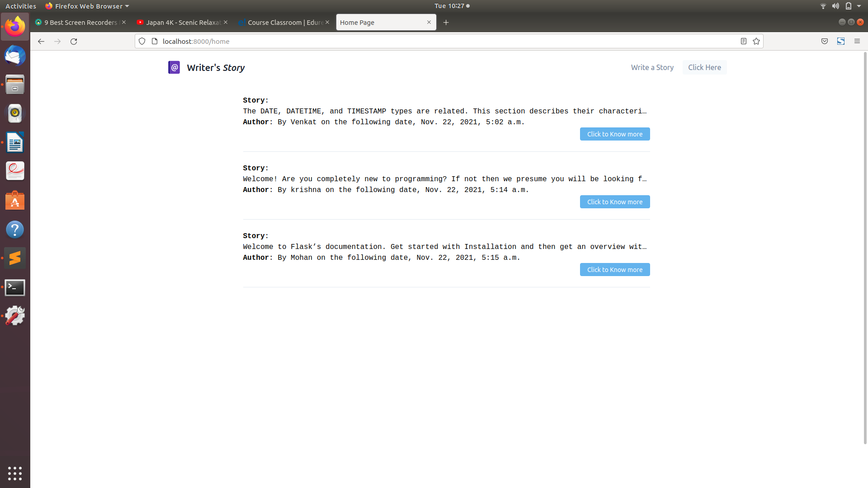Click the reload page icon
Viewport: 868px width, 488px height.
pyautogui.click(x=74, y=41)
